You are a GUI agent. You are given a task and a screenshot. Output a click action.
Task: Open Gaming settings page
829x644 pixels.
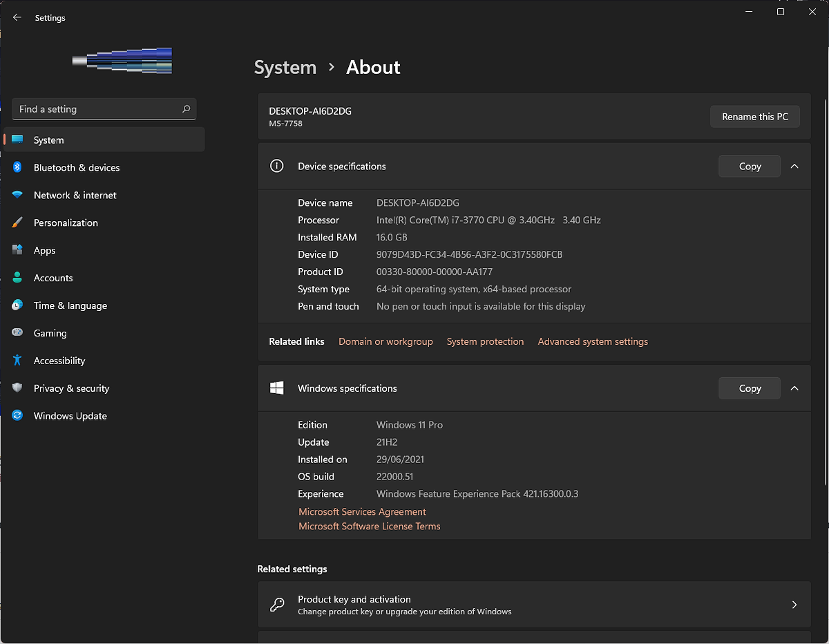tap(104, 333)
